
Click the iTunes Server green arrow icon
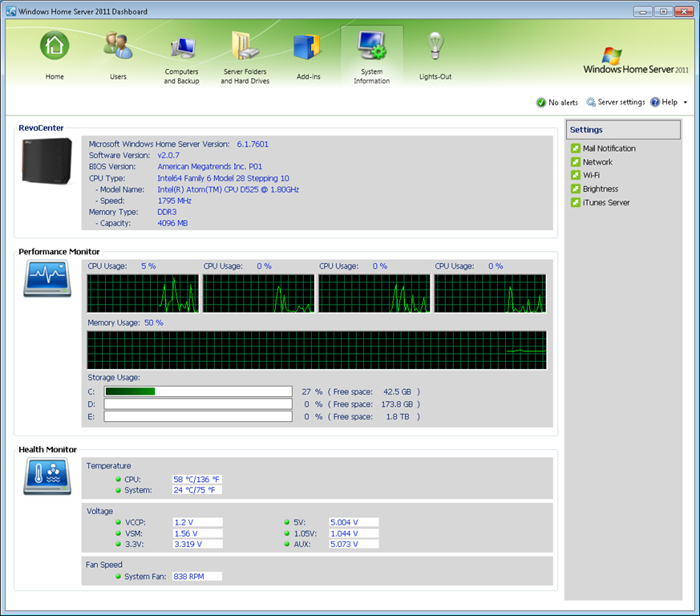click(576, 202)
